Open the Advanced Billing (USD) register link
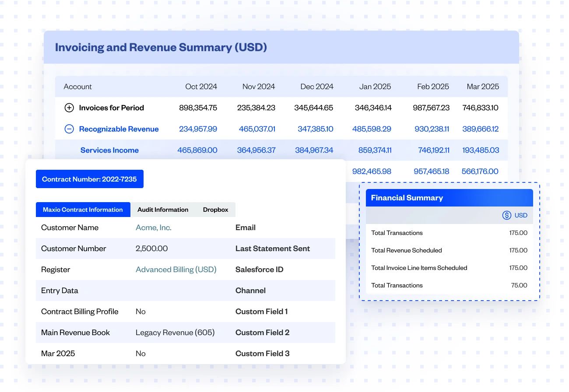Viewport: 569px width, 392px height. [x=176, y=269]
